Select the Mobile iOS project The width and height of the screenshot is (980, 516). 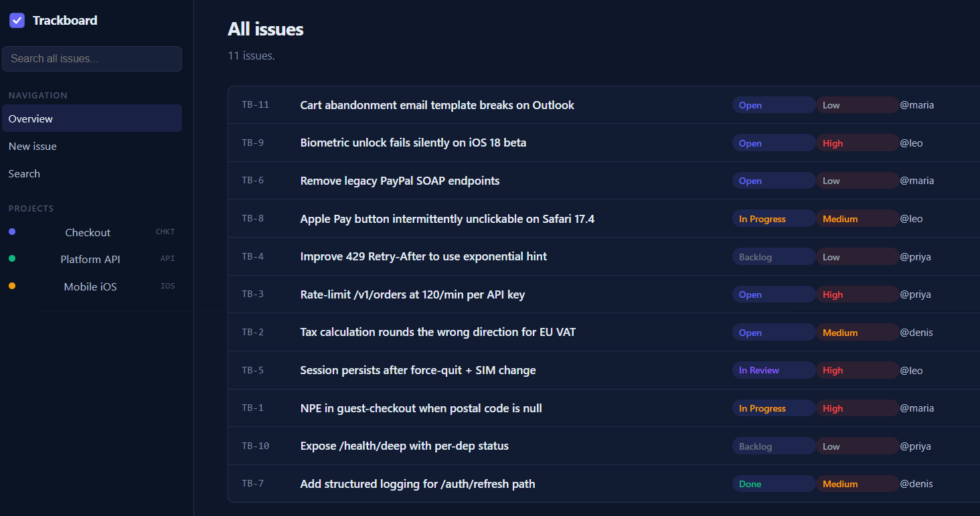[90, 286]
